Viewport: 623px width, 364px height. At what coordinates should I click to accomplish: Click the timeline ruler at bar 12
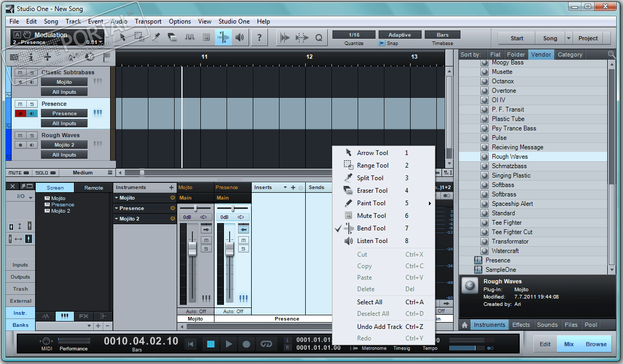pos(309,57)
